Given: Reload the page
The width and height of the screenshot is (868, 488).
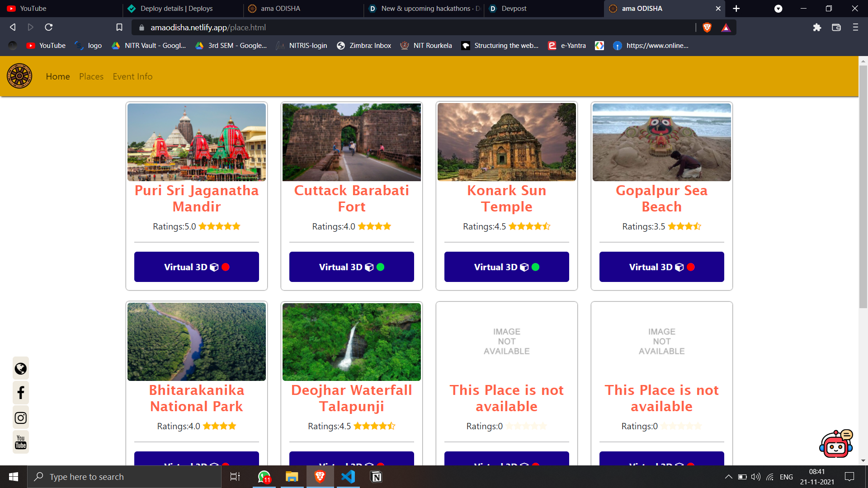Looking at the screenshot, I should [x=49, y=28].
